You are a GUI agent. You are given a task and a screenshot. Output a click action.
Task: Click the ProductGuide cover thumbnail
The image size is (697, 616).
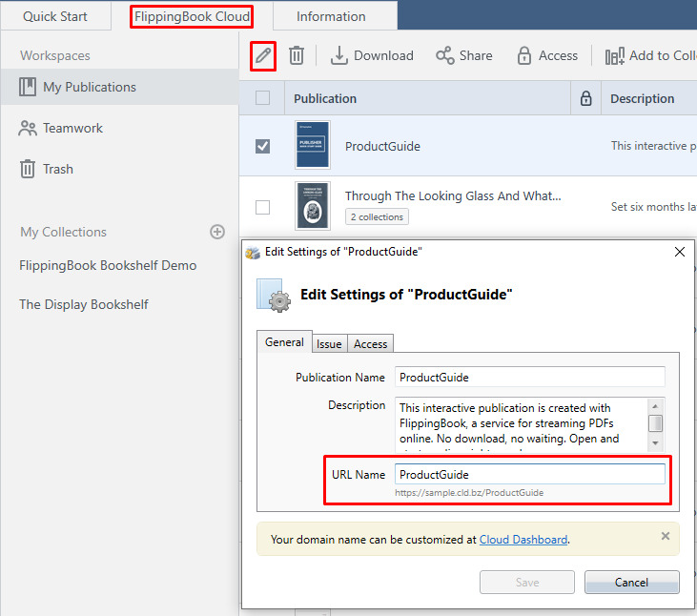click(x=313, y=145)
